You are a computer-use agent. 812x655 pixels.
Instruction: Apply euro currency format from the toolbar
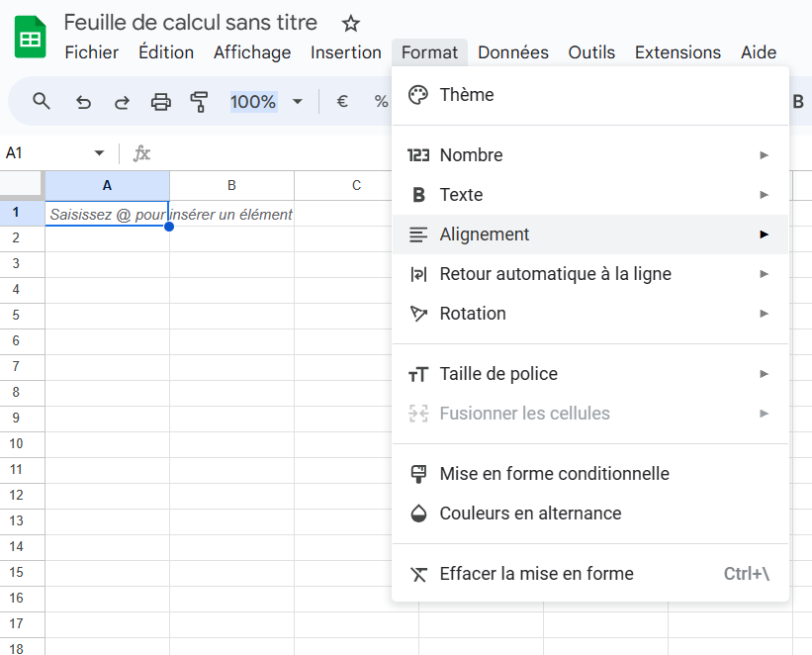pyautogui.click(x=342, y=101)
